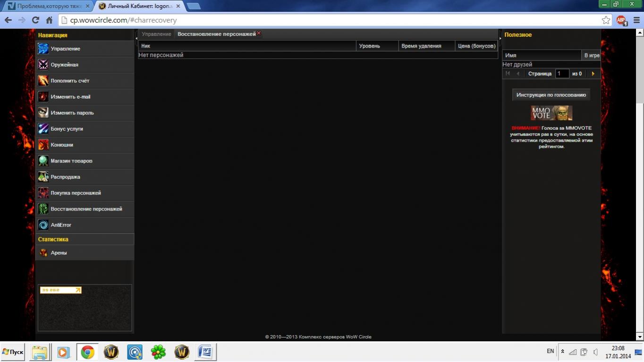This screenshot has width=644, height=362.
Task: Open the Магазин товаров shop icon
Action: point(43,161)
